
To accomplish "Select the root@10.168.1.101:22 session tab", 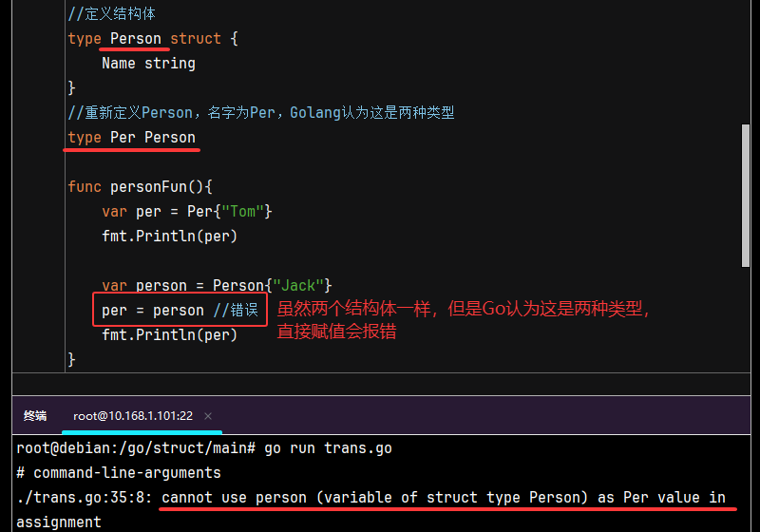I will pyautogui.click(x=133, y=415).
